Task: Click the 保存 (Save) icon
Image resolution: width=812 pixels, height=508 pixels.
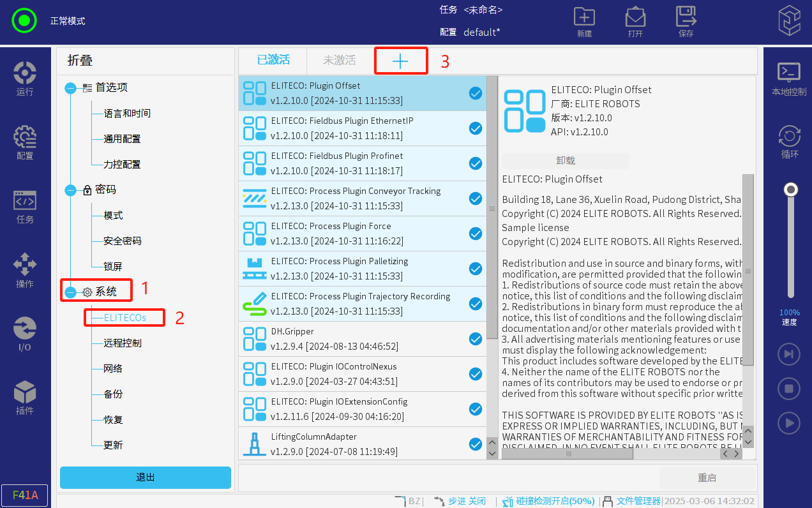Action: coord(686,22)
